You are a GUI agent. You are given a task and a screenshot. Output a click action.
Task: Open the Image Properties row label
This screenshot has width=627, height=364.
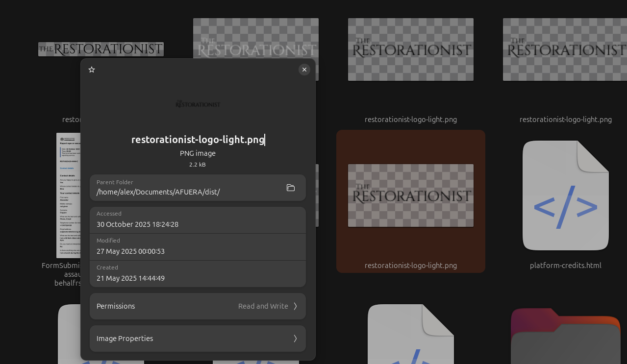point(125,339)
